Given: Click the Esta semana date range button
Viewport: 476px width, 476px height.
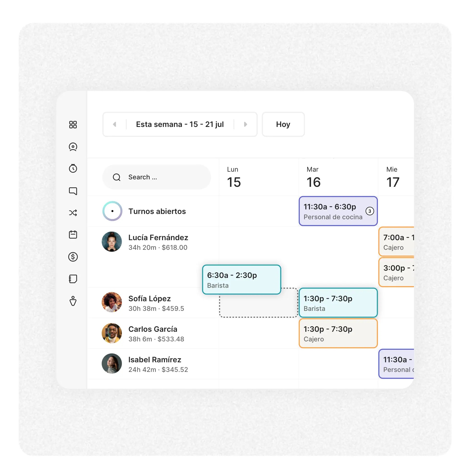Looking at the screenshot, I should coord(180,124).
